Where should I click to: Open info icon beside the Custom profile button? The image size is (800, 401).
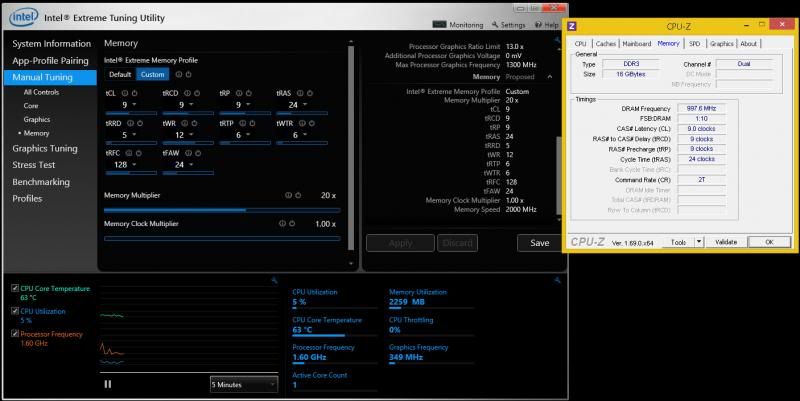[179, 74]
